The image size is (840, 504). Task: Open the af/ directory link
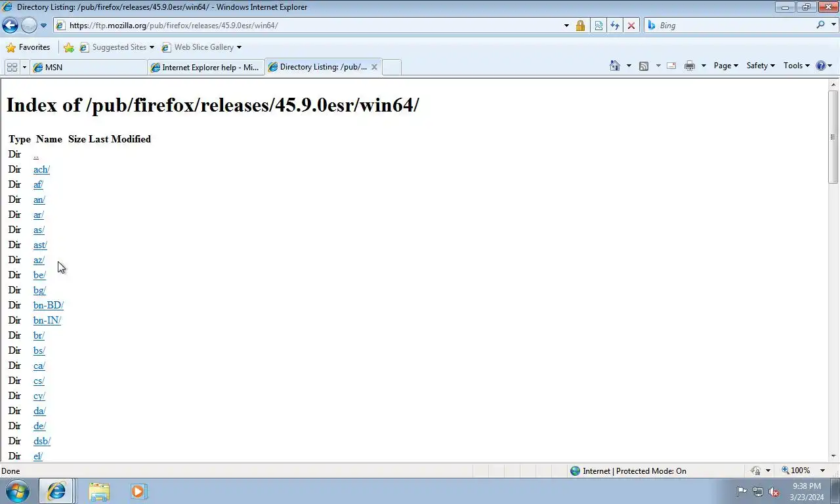pyautogui.click(x=38, y=184)
